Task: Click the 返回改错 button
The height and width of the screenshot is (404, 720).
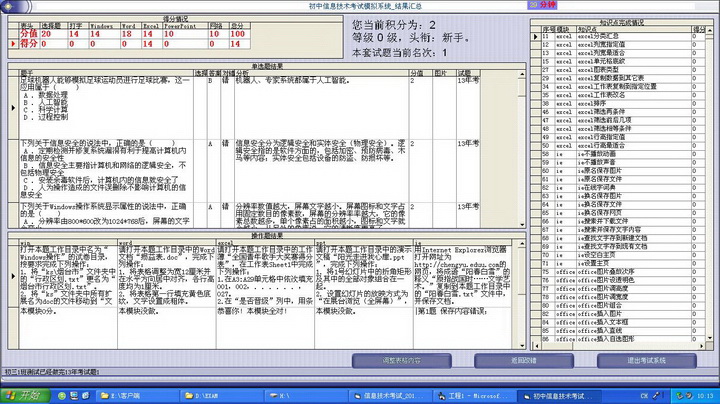Action: click(523, 360)
